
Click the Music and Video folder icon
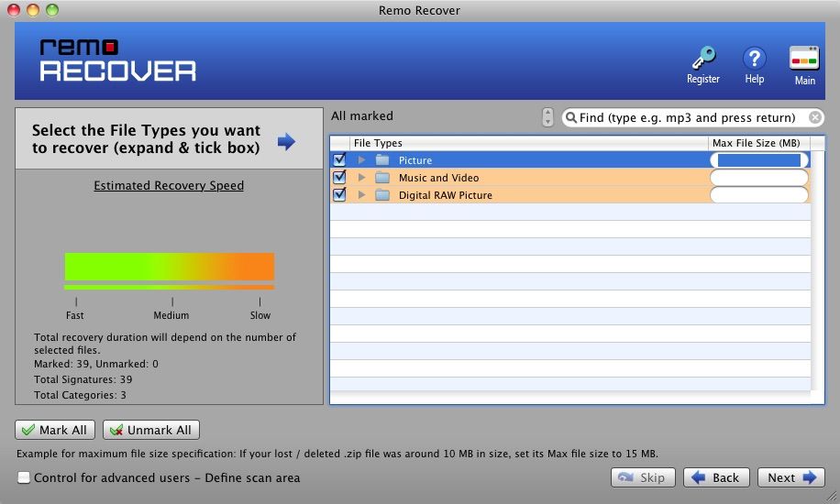(382, 178)
